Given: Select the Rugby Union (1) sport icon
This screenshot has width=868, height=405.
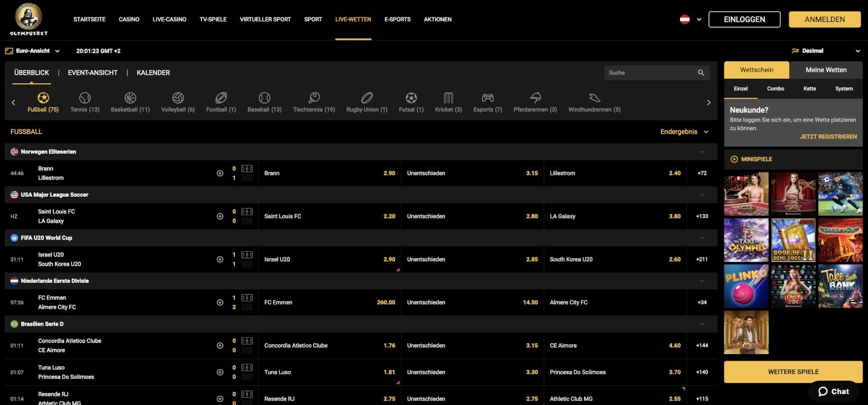Looking at the screenshot, I should point(367,98).
